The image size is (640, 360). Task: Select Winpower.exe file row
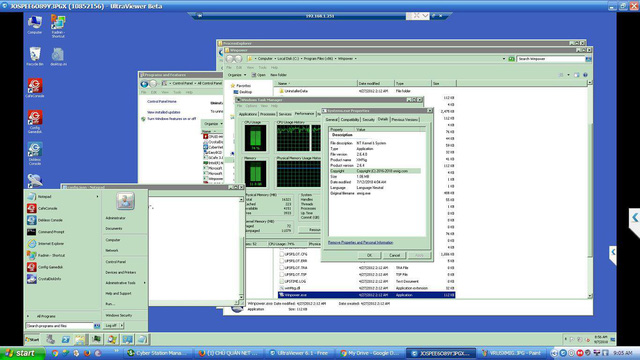(366, 295)
